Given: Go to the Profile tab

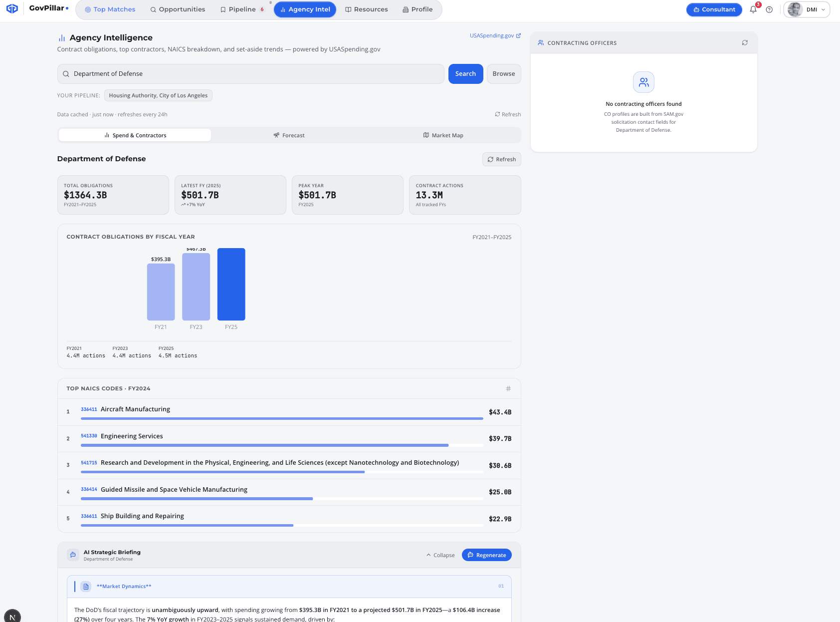Looking at the screenshot, I should point(418,9).
